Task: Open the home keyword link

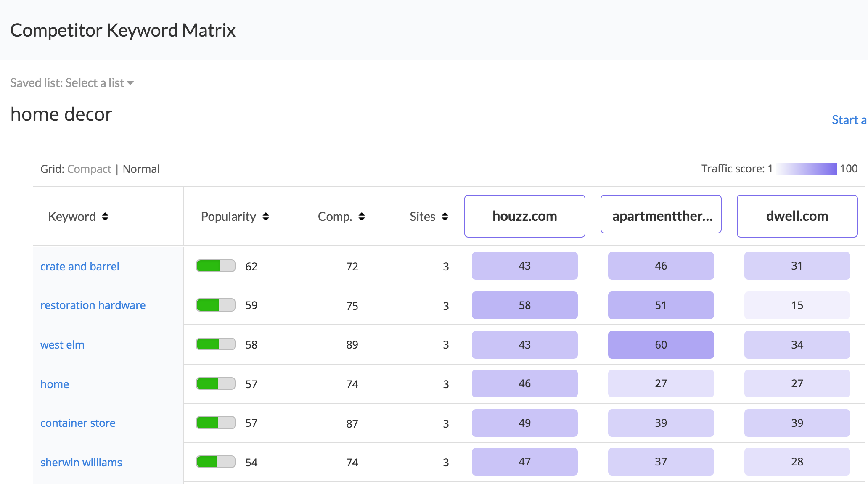Action: [55, 384]
